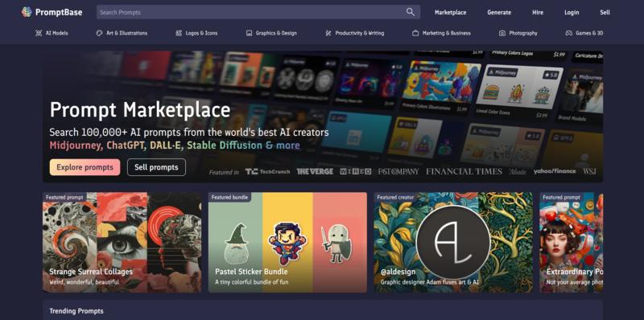644x320 pixels.
Task: Open the Strange Surreal Collages featured prompt
Action: click(122, 243)
